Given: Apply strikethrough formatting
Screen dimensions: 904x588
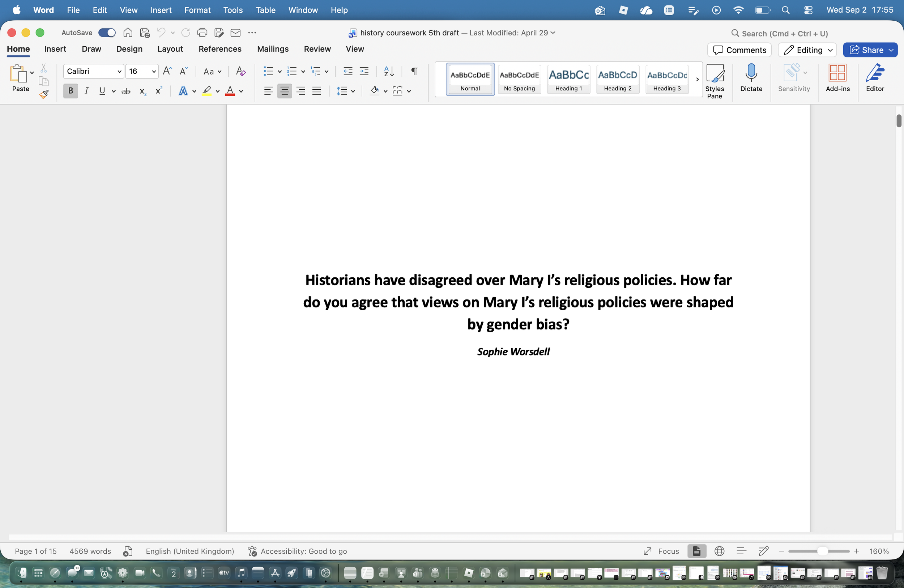Looking at the screenshot, I should pyautogui.click(x=126, y=91).
